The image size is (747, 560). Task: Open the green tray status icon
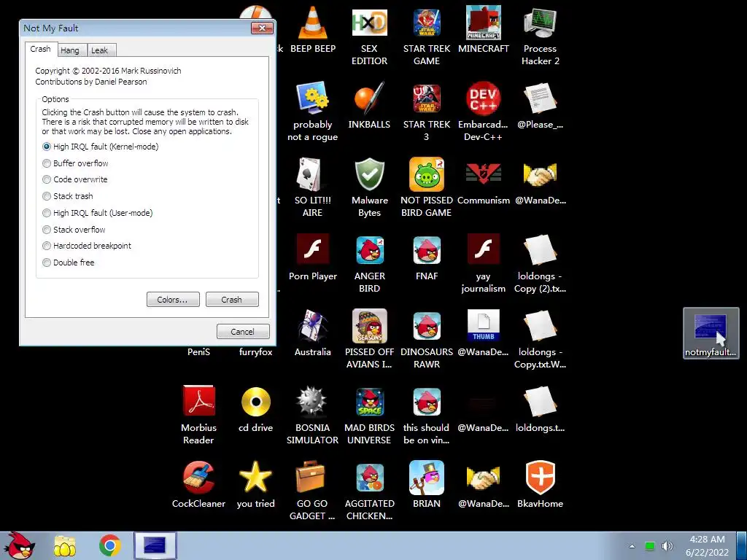coord(650,546)
